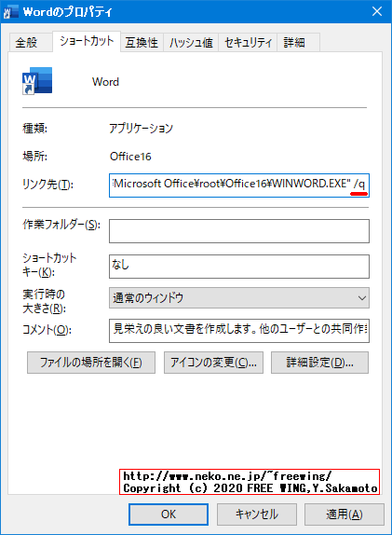The height and width of the screenshot is (535, 392).
Task: Click the リンク先 target path field
Action: [x=239, y=185]
